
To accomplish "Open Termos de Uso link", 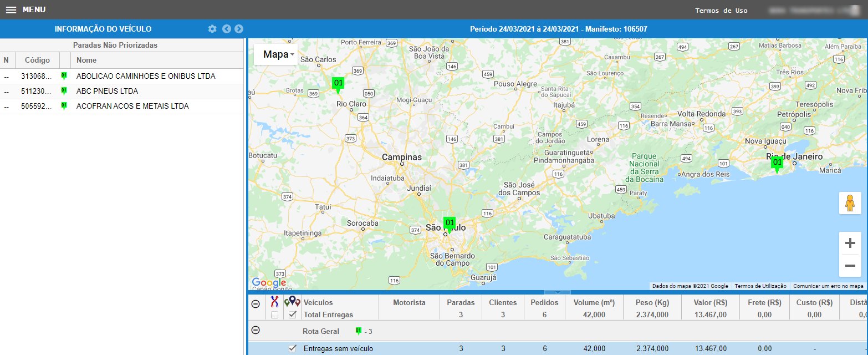I will 721,11.
